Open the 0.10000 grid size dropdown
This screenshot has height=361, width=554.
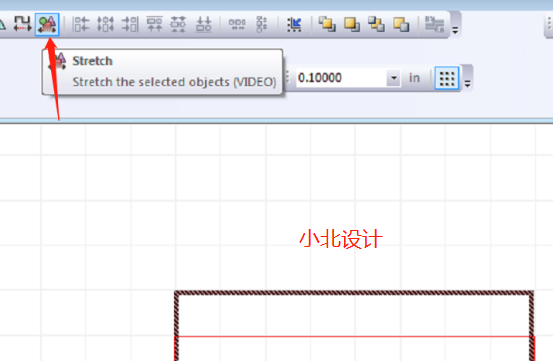click(x=393, y=78)
